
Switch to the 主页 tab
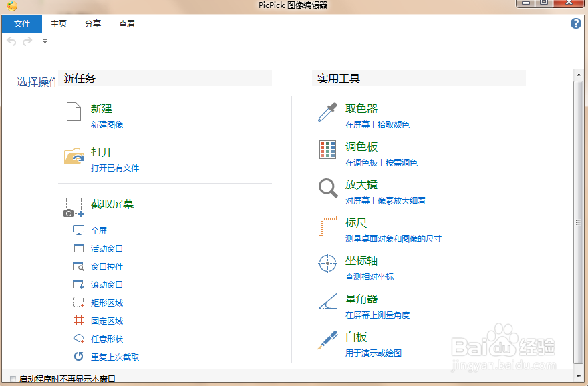[x=57, y=23]
